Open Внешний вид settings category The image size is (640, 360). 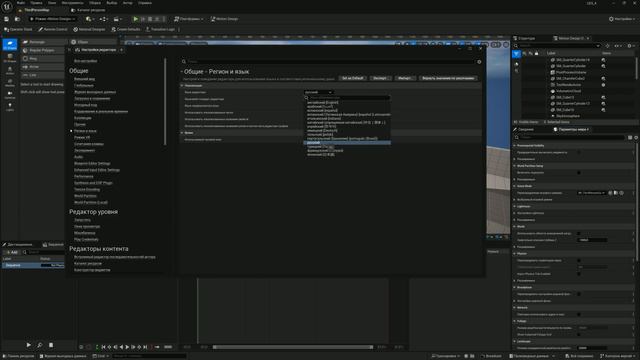(x=84, y=79)
